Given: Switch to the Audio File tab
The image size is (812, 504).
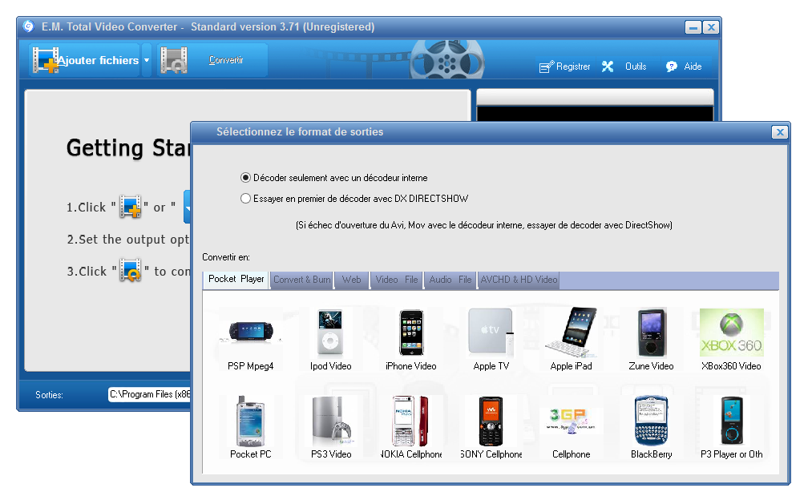Looking at the screenshot, I should (450, 280).
